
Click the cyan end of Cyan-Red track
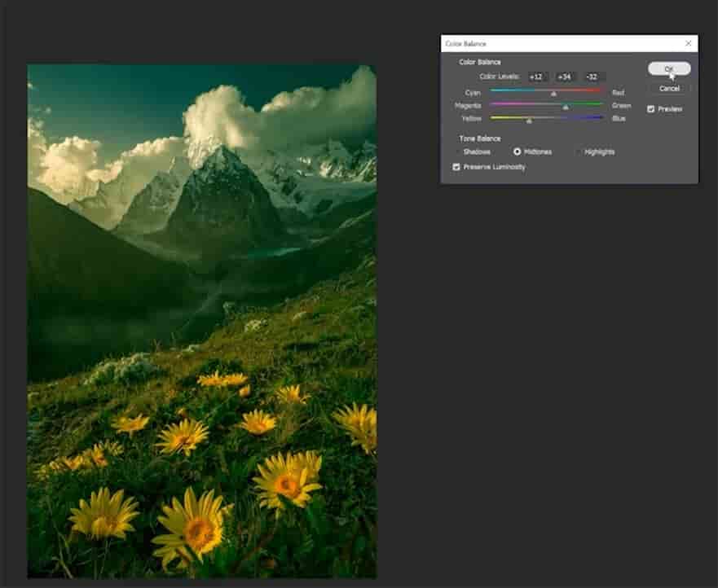point(494,91)
